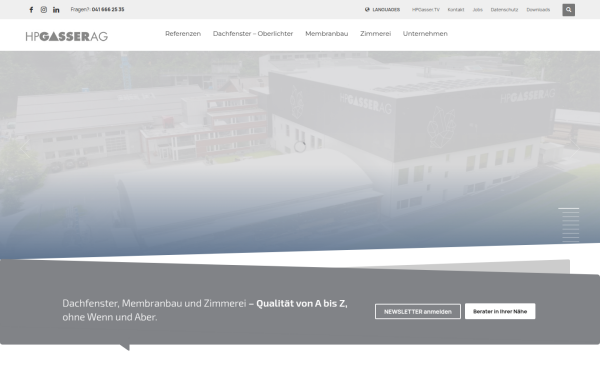
Task: Select the last slide indicator bar
Action: point(571,241)
